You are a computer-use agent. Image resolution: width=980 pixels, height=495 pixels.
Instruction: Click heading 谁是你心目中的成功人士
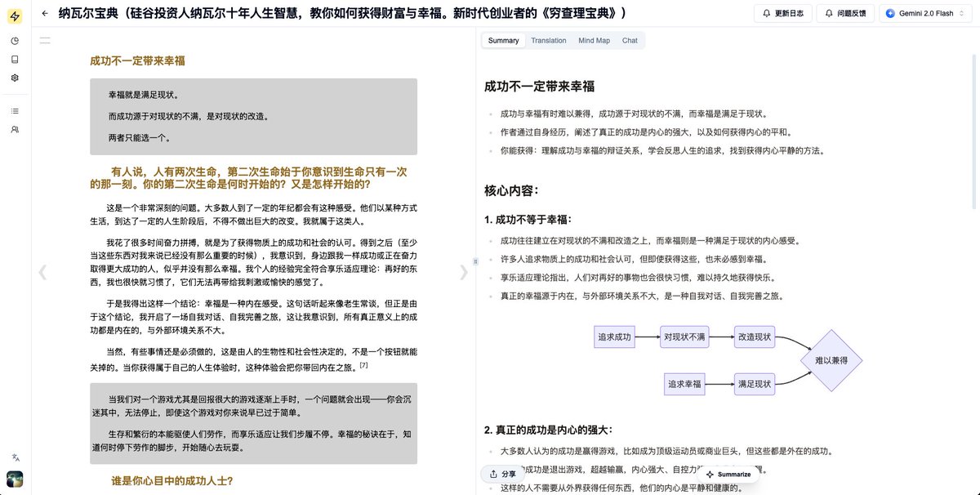pos(172,481)
